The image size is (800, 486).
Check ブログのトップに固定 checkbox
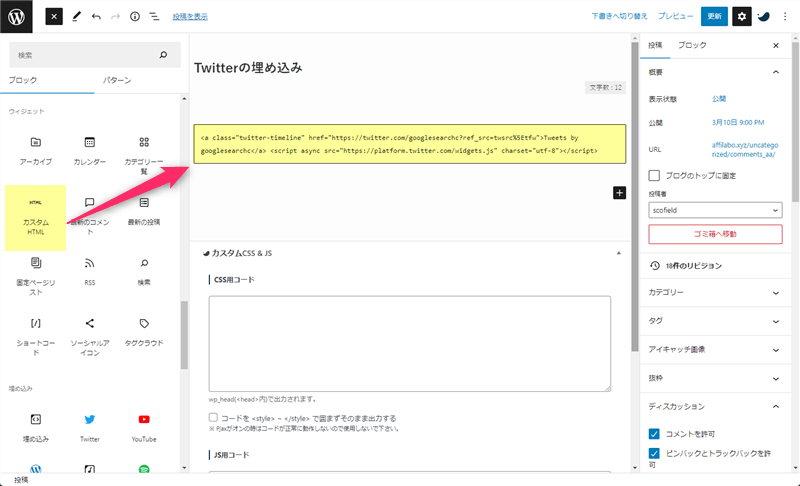[654, 175]
